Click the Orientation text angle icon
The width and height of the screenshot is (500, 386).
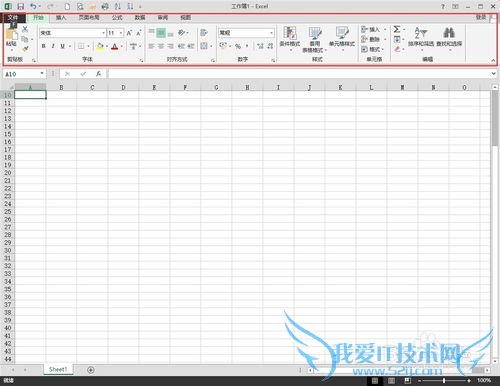point(182,32)
